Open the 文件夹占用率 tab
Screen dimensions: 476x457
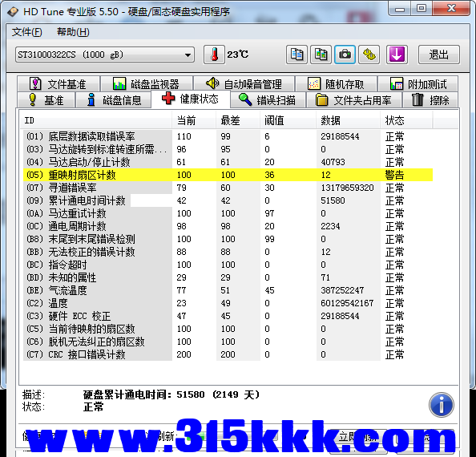click(353, 100)
